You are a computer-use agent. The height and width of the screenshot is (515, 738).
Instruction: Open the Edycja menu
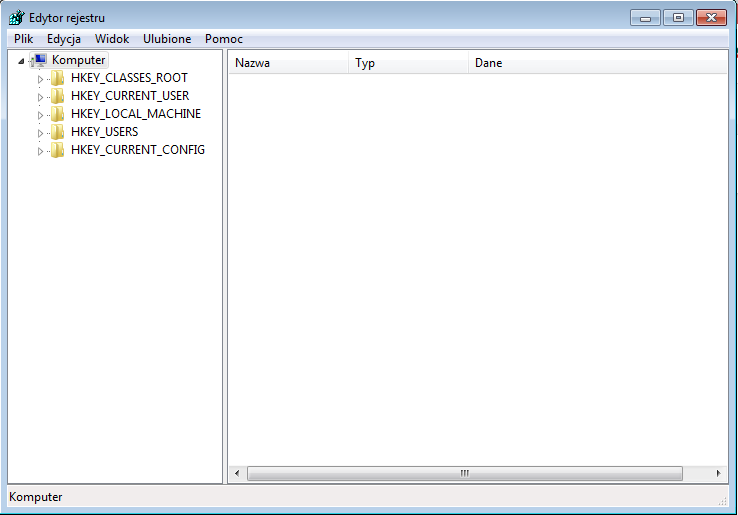coord(64,39)
